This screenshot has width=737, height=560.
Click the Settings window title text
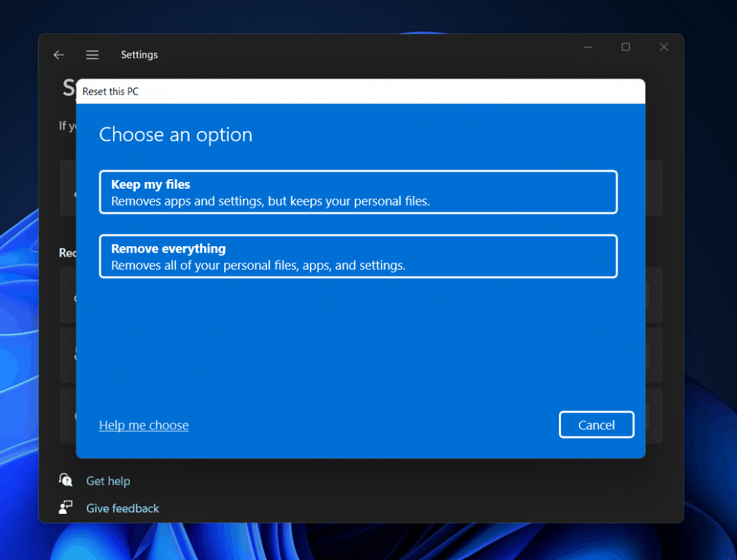click(x=139, y=55)
